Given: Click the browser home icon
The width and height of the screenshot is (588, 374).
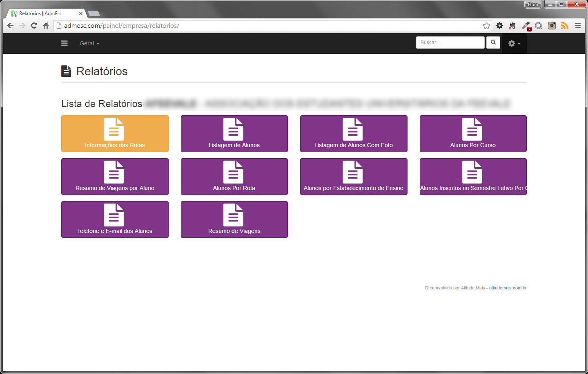Looking at the screenshot, I should (46, 26).
